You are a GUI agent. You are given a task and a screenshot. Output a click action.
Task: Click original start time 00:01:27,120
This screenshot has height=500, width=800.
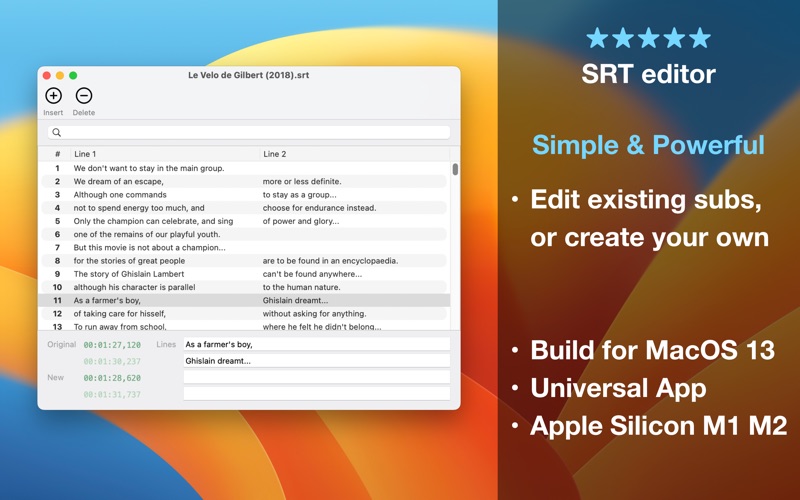point(112,345)
